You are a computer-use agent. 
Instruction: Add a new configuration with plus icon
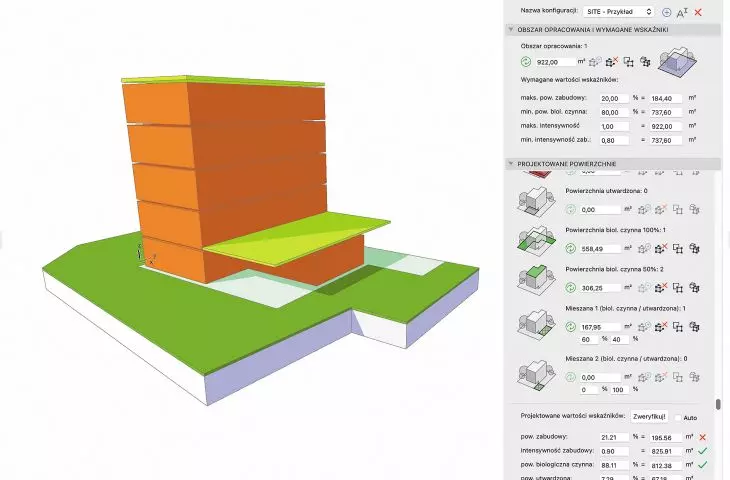tap(667, 12)
